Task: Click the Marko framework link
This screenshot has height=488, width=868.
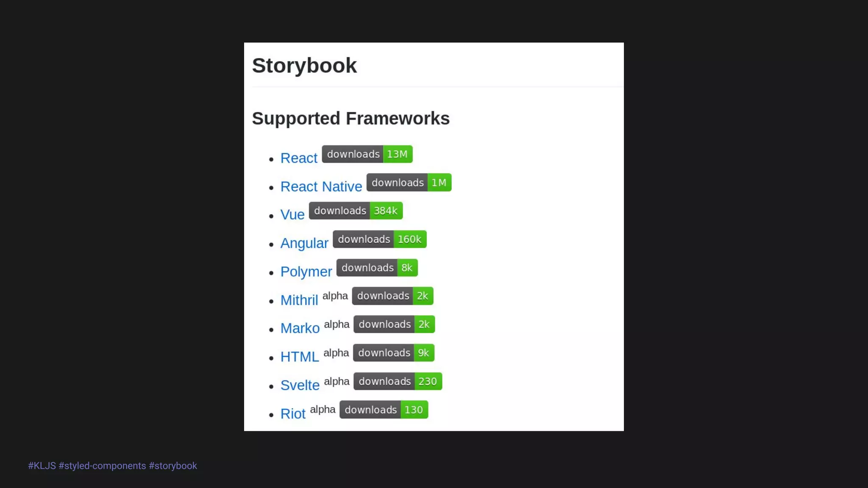Action: click(300, 328)
